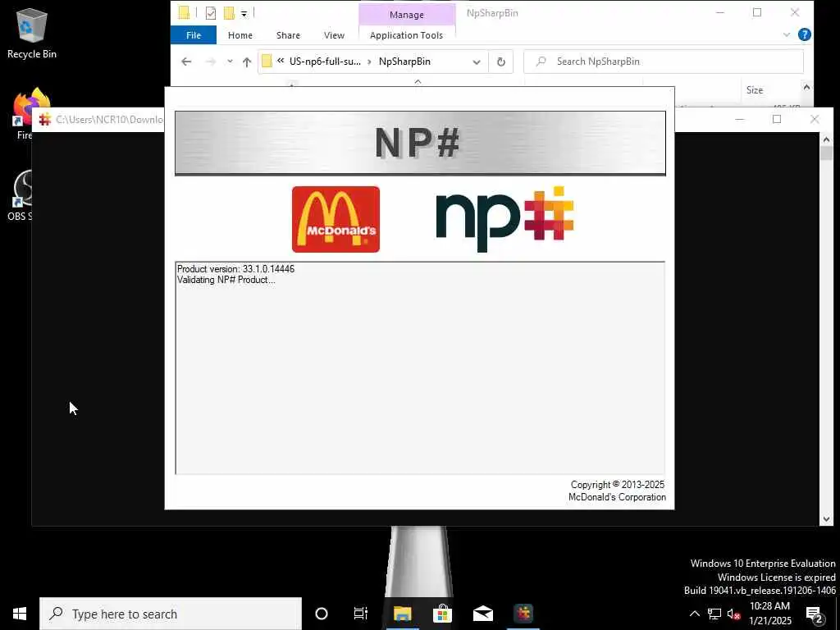This screenshot has height=630, width=840.
Task: Click the NpSharpBin breadcrumb in address bar
Action: (404, 62)
